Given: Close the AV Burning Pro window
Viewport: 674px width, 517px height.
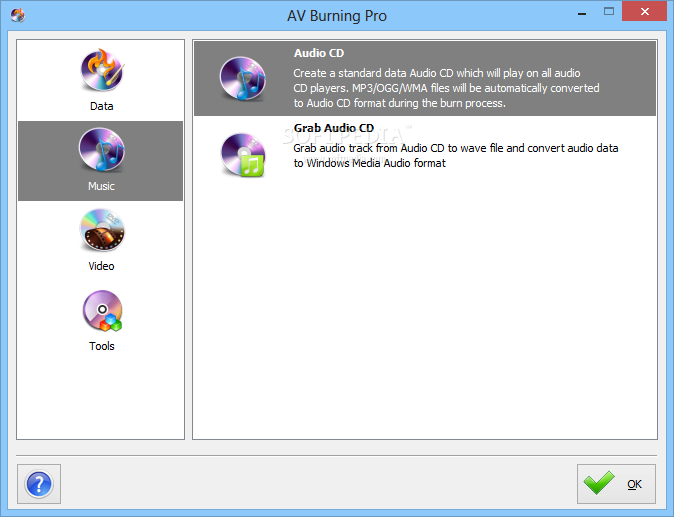Looking at the screenshot, I should pyautogui.click(x=644, y=12).
